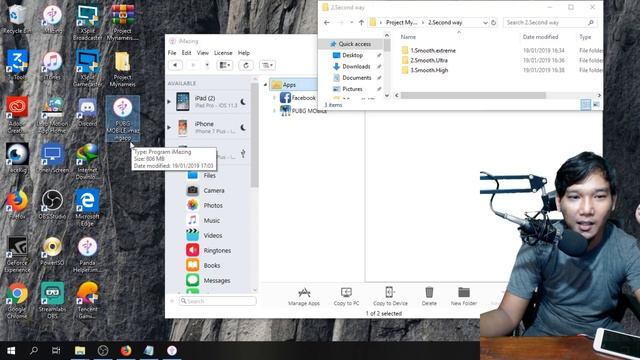Select the GeForce Experience desktop shortcut

point(17,254)
